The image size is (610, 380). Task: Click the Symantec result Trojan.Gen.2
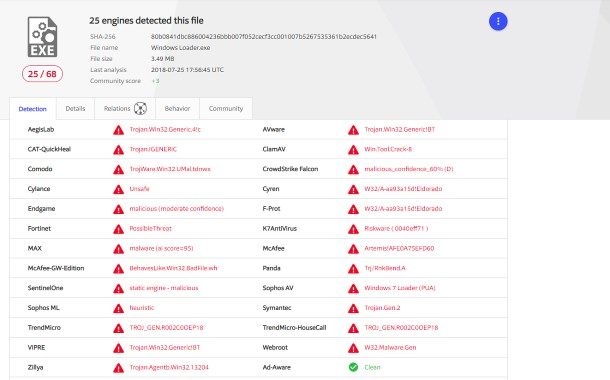382,308
